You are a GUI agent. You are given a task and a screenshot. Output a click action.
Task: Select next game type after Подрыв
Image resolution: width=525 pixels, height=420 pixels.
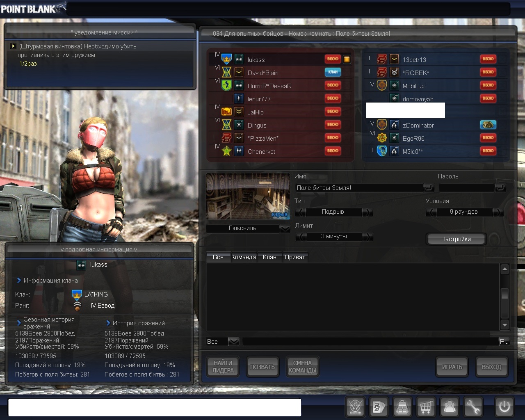pyautogui.click(x=367, y=212)
